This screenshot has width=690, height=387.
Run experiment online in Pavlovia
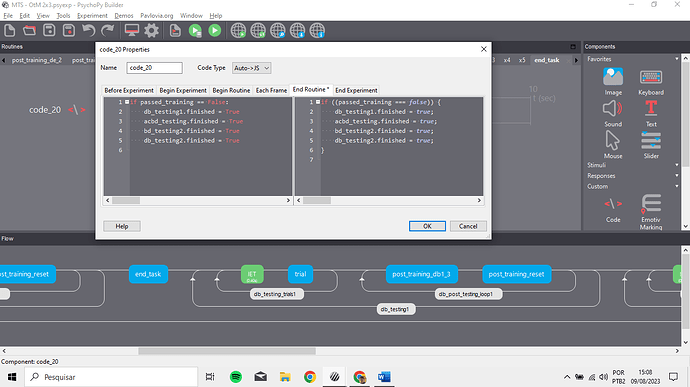tap(238, 30)
